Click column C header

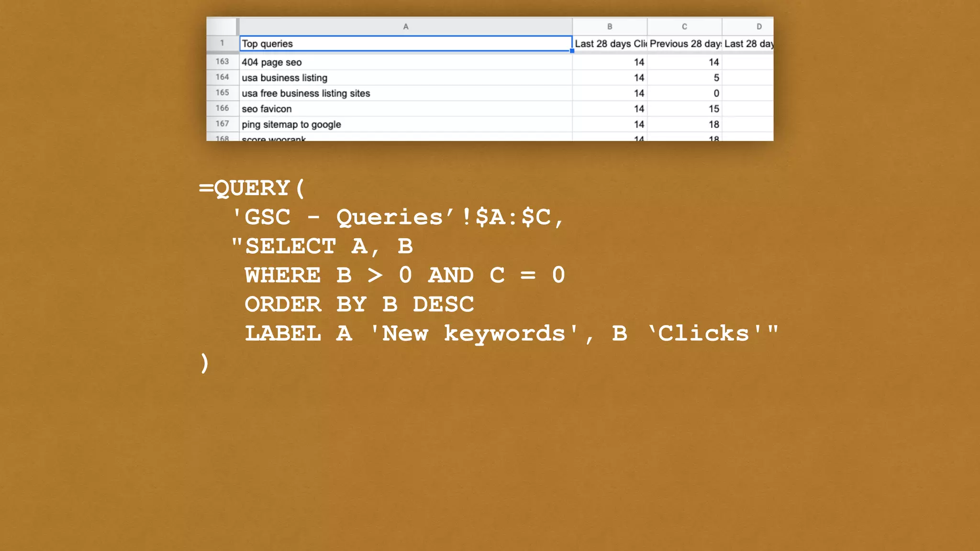tap(684, 26)
